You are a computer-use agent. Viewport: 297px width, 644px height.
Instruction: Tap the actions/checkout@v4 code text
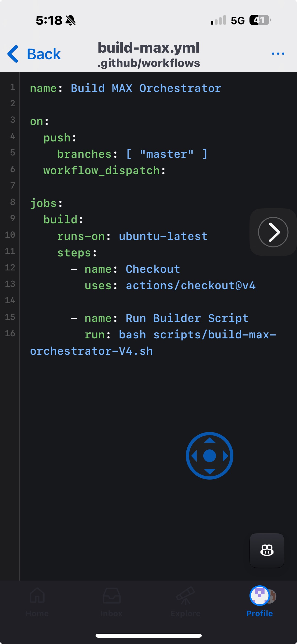coord(191,286)
